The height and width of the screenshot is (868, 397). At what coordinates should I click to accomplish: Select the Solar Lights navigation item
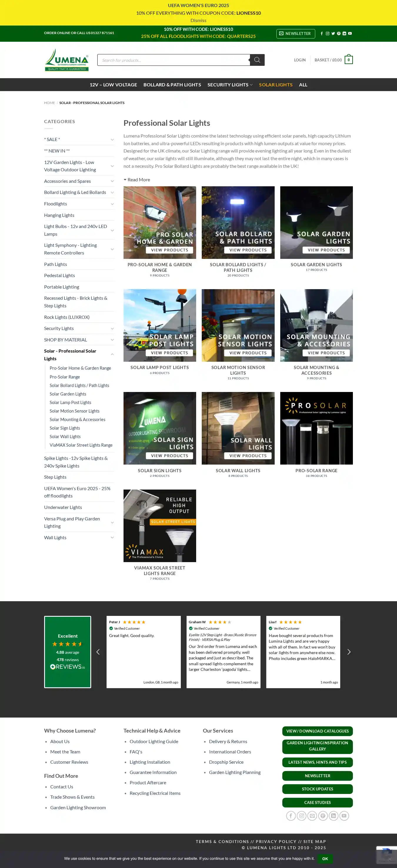tap(275, 85)
